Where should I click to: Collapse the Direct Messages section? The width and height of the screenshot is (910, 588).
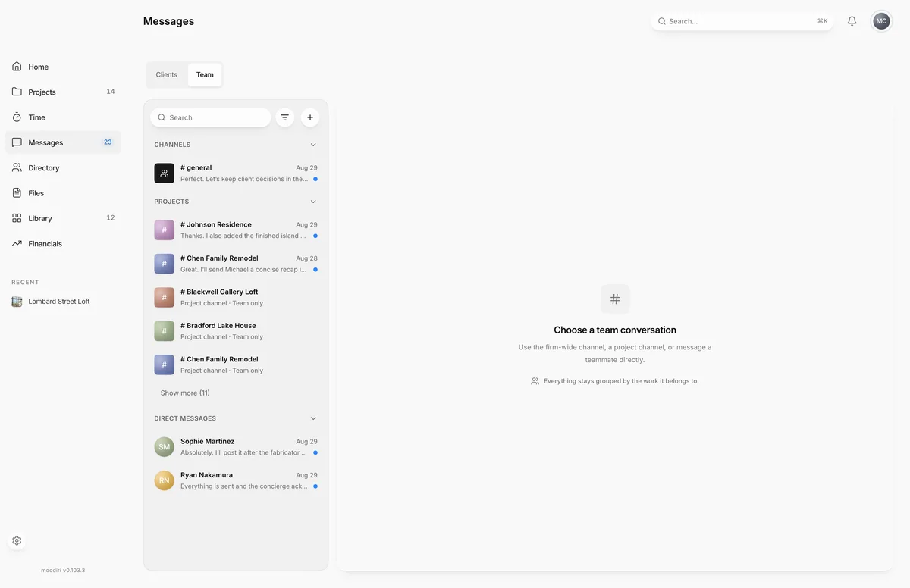313,418
